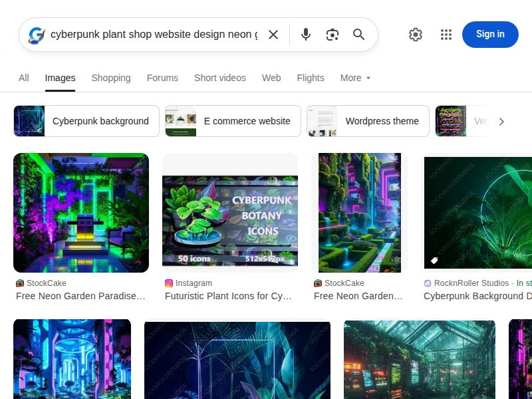Click inside the search input field

[153, 34]
